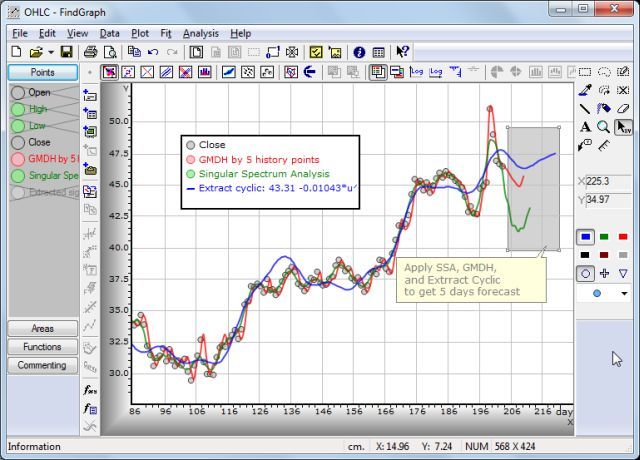Select the arrow pointer selection tool

623,127
